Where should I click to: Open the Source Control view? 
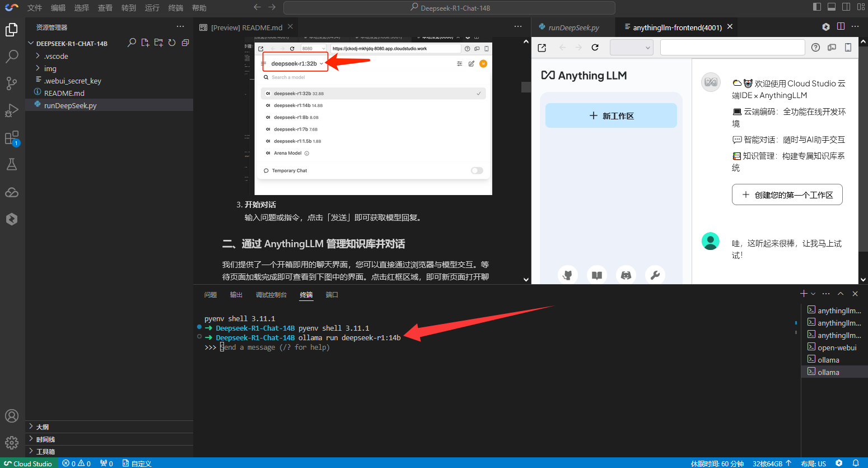click(x=12, y=84)
